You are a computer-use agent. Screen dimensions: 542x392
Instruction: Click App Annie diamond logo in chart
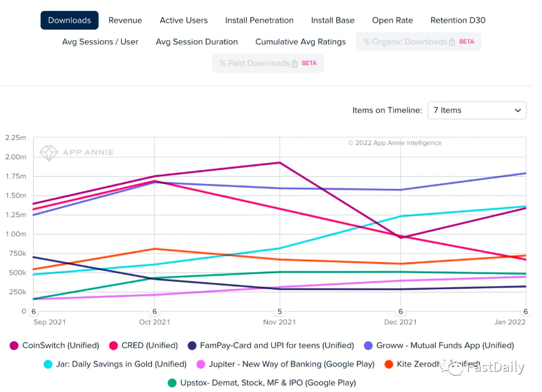(x=49, y=153)
